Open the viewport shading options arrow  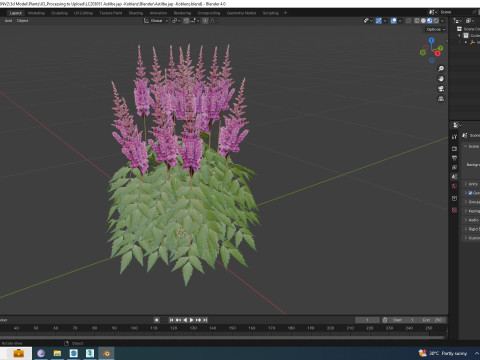443,21
